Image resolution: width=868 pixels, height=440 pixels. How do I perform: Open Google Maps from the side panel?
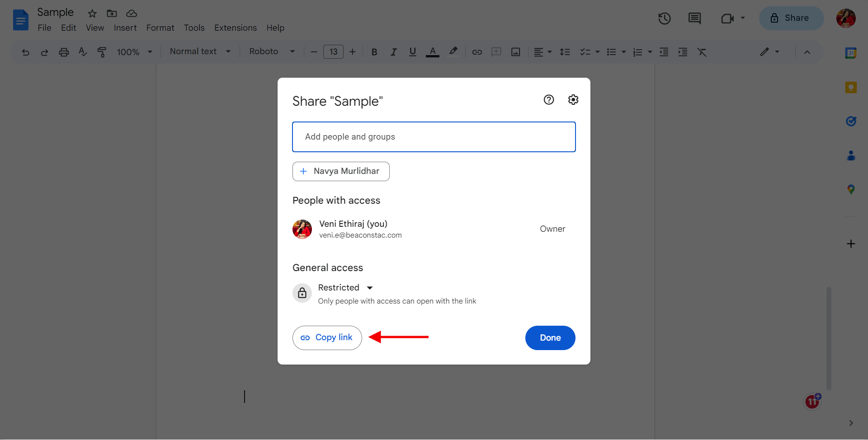coord(851,189)
